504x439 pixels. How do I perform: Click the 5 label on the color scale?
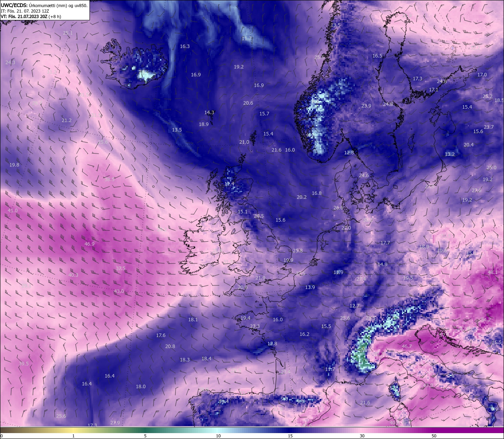[x=145, y=436]
